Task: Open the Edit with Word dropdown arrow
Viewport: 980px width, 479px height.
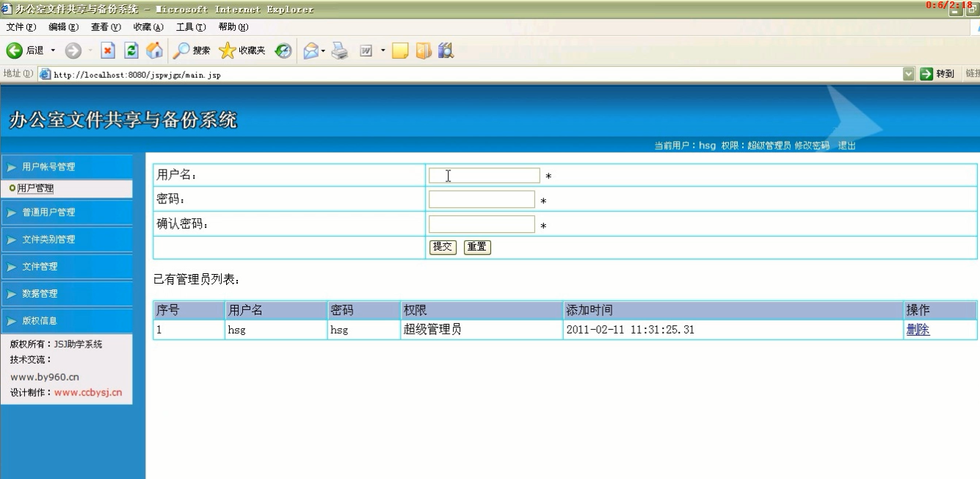Action: coord(382,51)
